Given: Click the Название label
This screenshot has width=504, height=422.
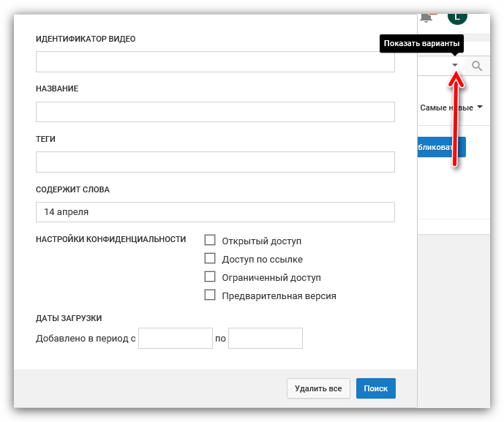Looking at the screenshot, I should tap(57, 88).
